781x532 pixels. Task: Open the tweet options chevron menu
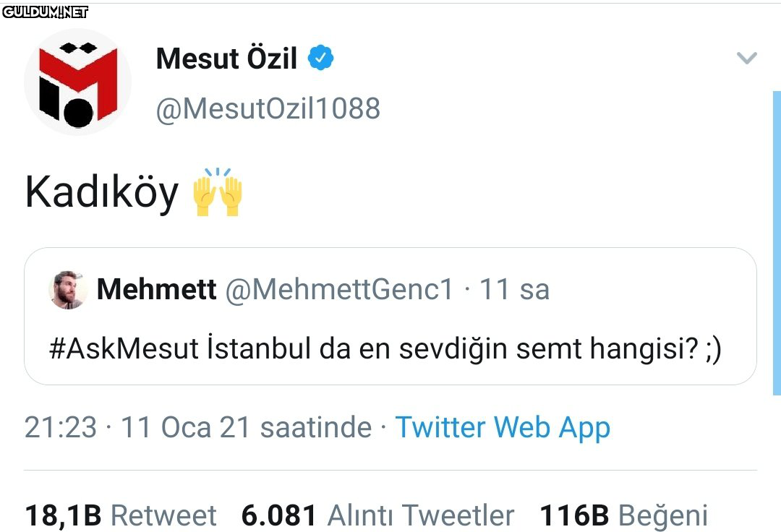click(746, 59)
